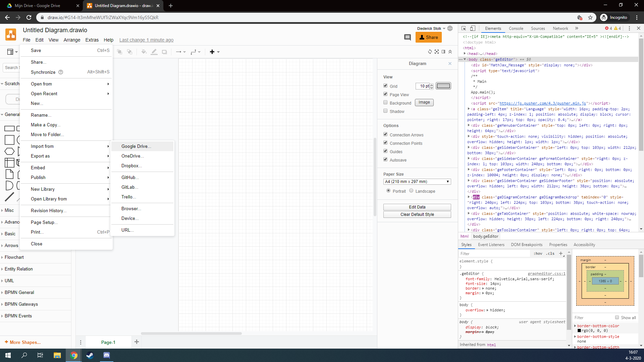Switch to the Console tab in DevTools
644x362 pixels.
(516, 28)
